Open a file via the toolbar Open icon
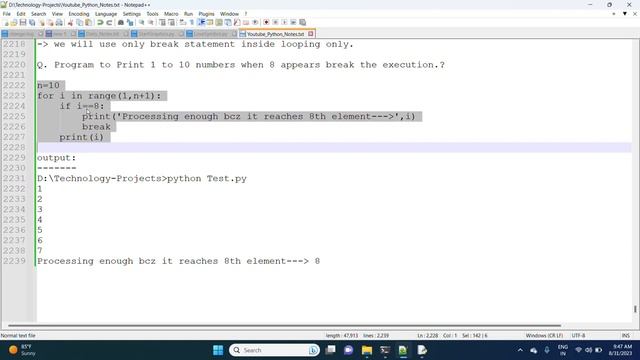This screenshot has width=640, height=360. click(x=14, y=22)
